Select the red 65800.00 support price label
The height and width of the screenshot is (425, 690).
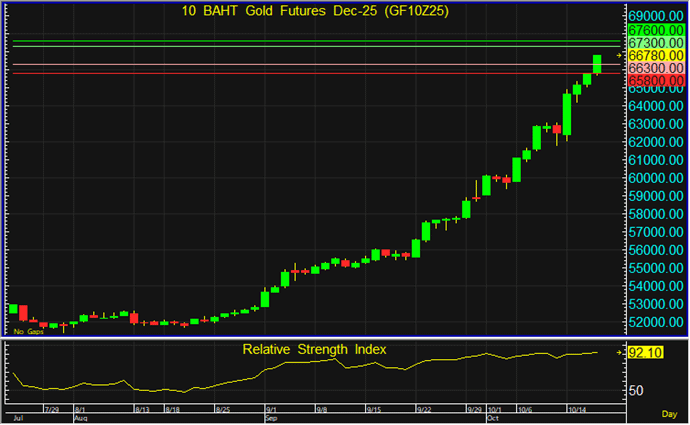(656, 80)
